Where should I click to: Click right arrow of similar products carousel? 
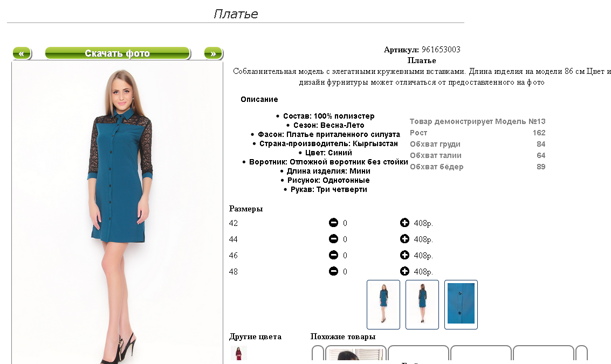point(581,353)
